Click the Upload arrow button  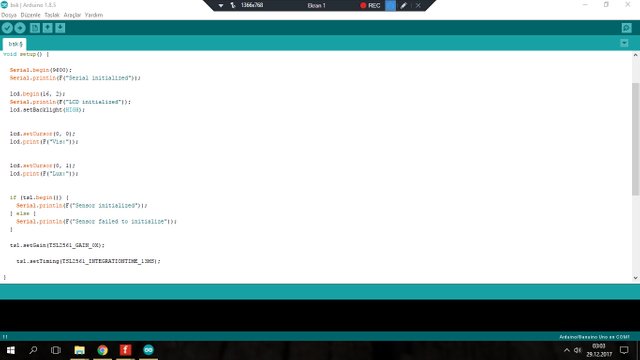20,28
